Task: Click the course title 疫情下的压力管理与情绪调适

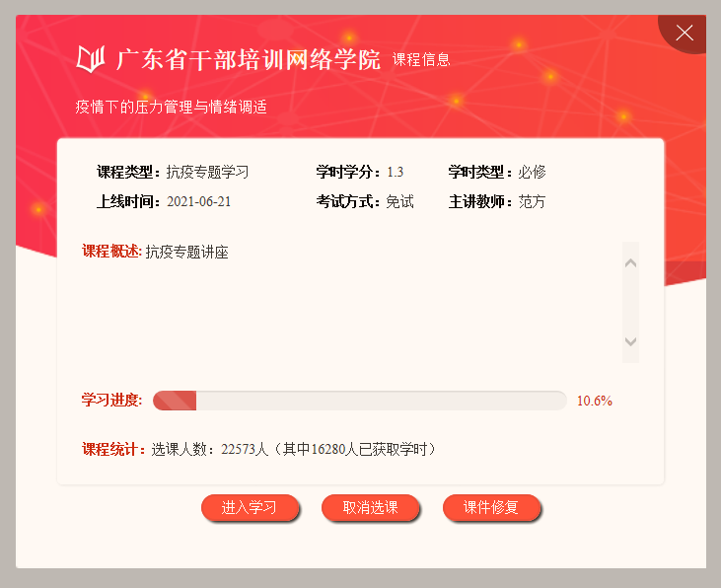Action: point(171,108)
